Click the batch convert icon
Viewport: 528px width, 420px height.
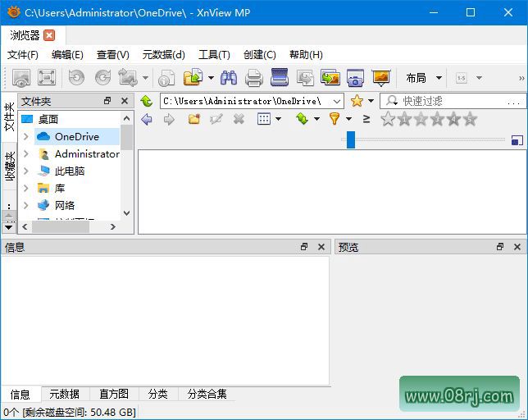click(x=305, y=78)
